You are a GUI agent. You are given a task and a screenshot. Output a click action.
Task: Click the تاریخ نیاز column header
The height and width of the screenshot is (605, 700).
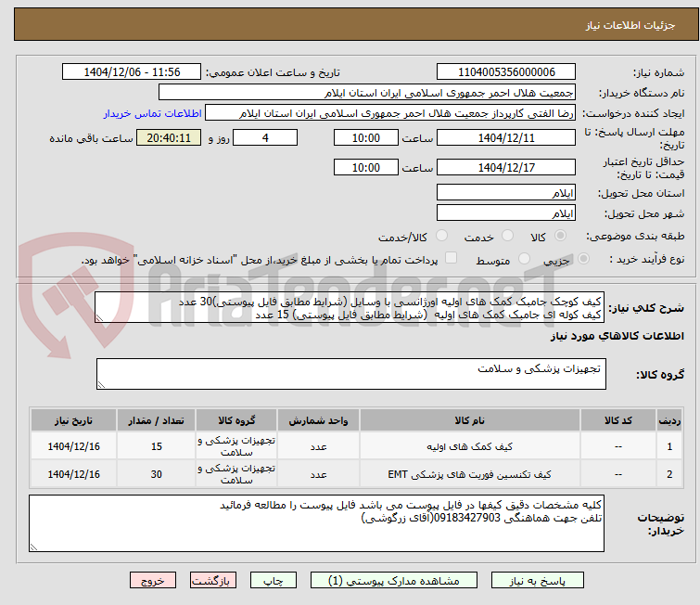pyautogui.click(x=73, y=420)
